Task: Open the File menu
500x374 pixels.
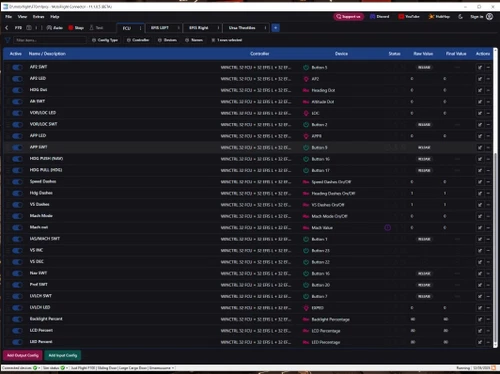Action: (8, 16)
